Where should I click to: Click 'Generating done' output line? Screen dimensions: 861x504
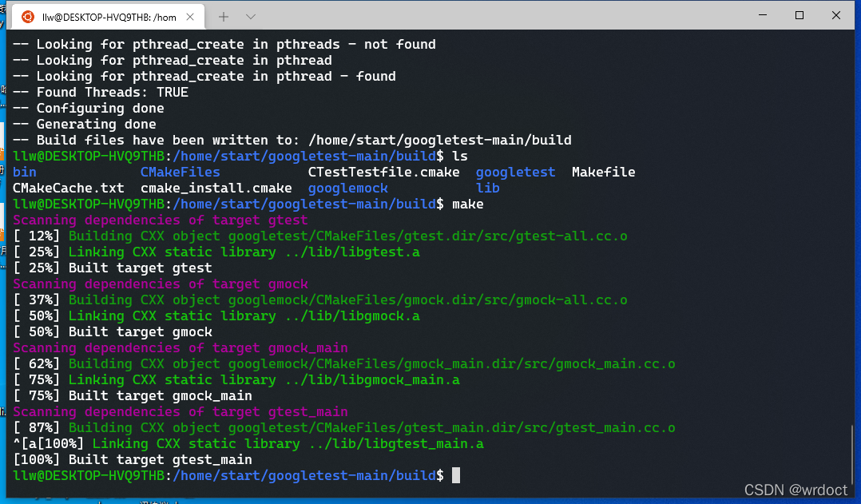85,124
